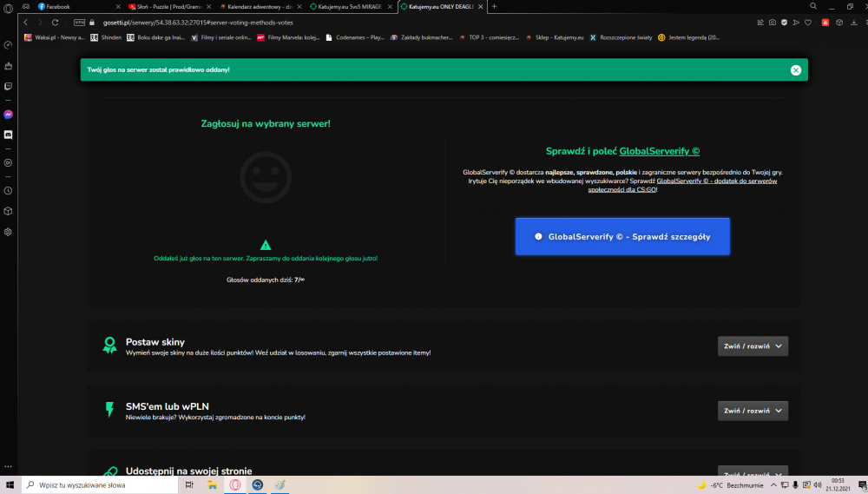868x494 pixels.
Task: Open the sidebar player icon
Action: [8, 163]
